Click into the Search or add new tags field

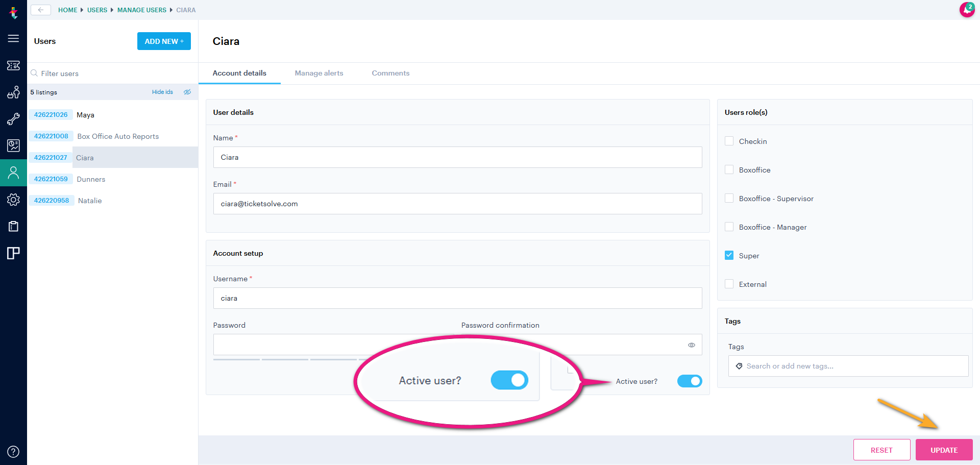[848, 366]
